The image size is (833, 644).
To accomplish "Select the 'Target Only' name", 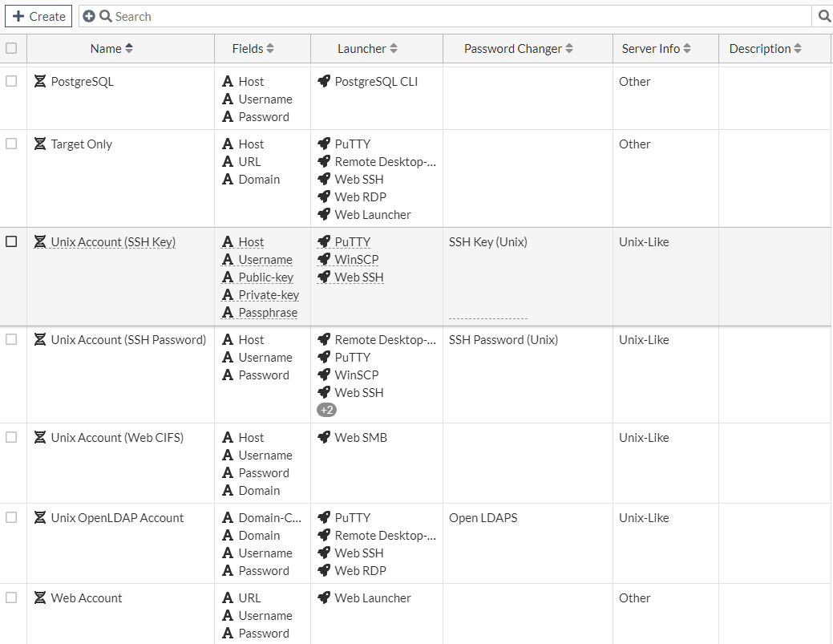I will coord(81,144).
